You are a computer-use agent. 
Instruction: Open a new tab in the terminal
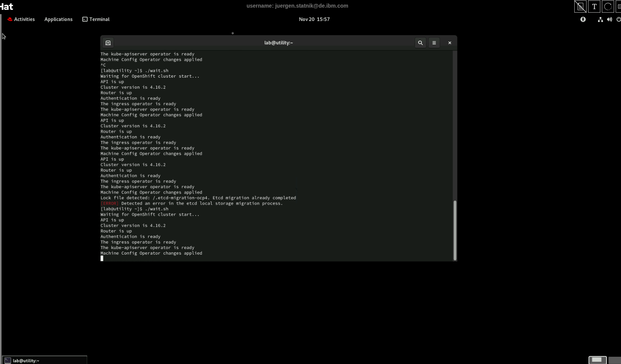pyautogui.click(x=108, y=43)
